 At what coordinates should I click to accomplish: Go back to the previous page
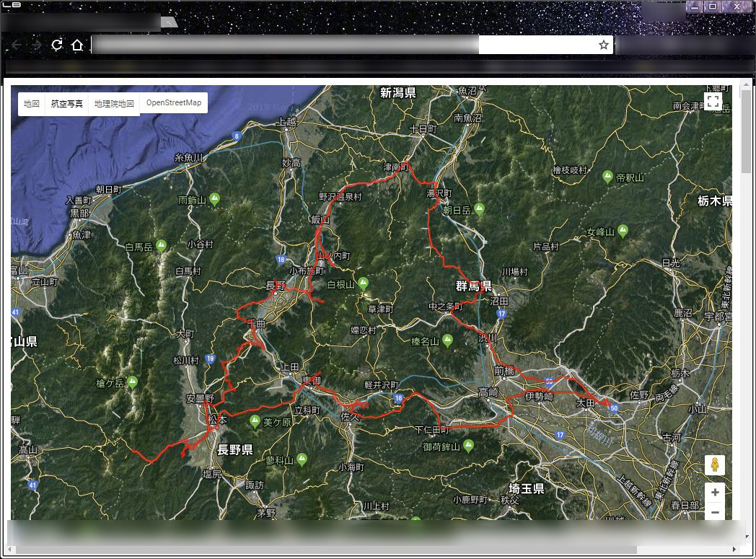[x=17, y=45]
